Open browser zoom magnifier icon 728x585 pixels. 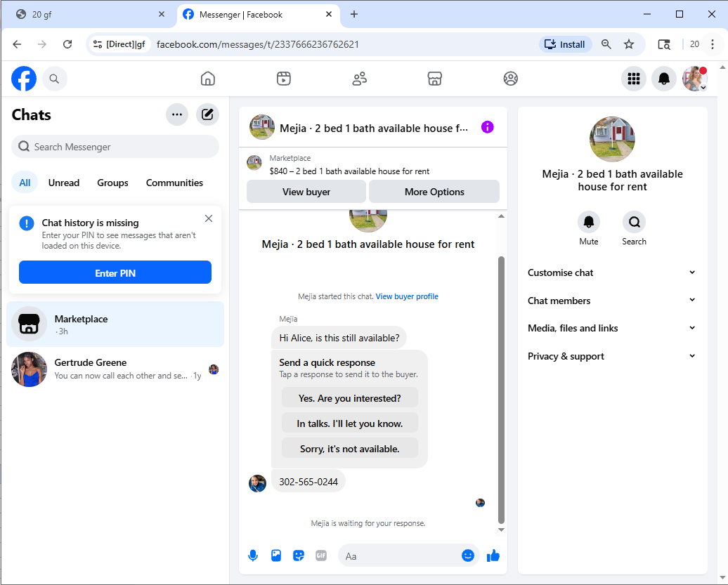point(606,44)
